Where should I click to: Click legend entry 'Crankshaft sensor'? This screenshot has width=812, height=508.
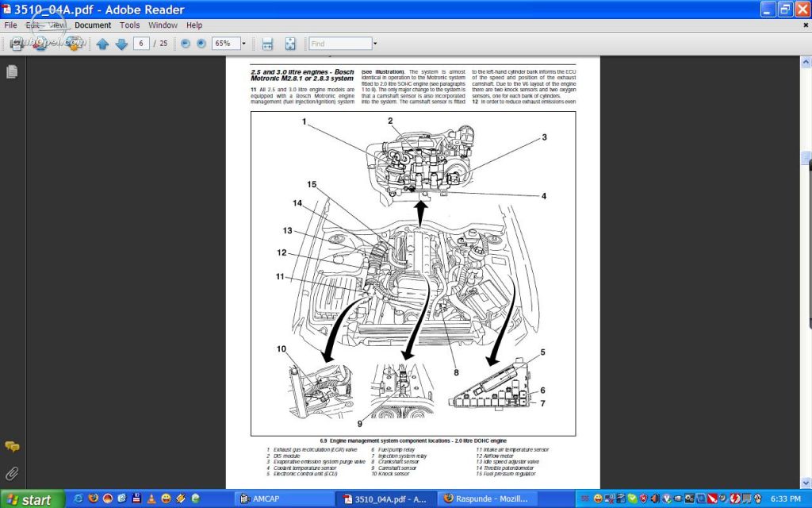pos(398,462)
